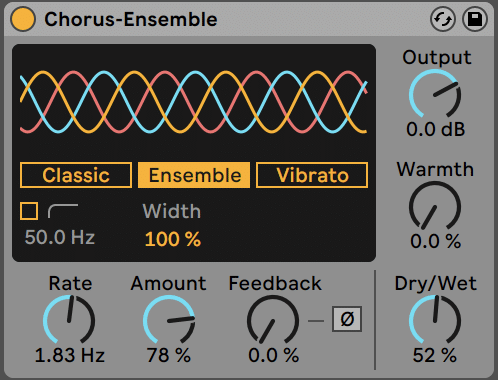Click the 78 % amount value
The image size is (498, 380).
(169, 355)
